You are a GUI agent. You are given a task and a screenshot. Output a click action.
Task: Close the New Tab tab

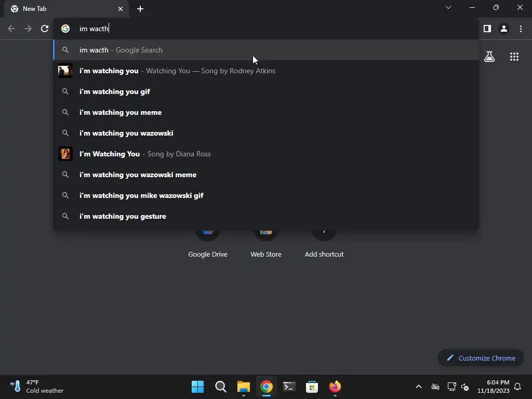coord(121,9)
